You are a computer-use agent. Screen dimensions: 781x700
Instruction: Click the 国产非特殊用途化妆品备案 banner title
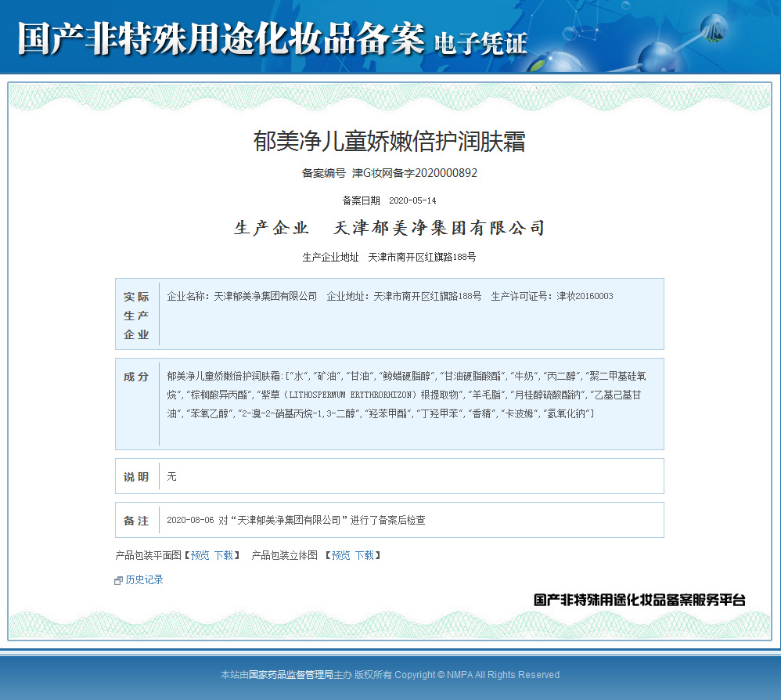point(221,38)
